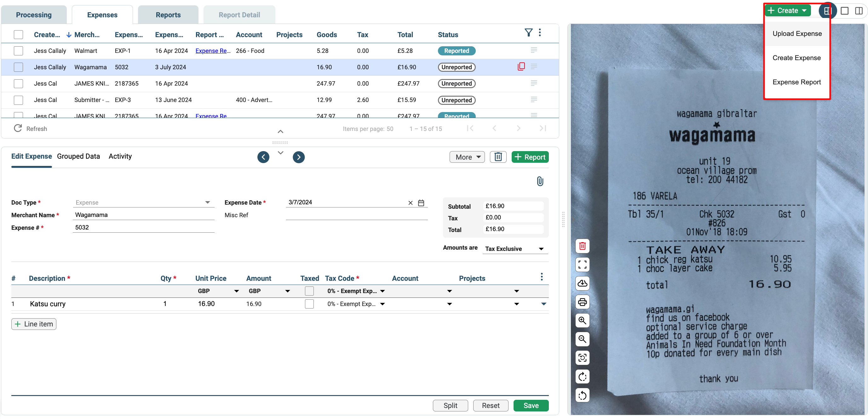Open line items table kebab options
Image resolution: width=868 pixels, height=419 pixels.
point(542,277)
